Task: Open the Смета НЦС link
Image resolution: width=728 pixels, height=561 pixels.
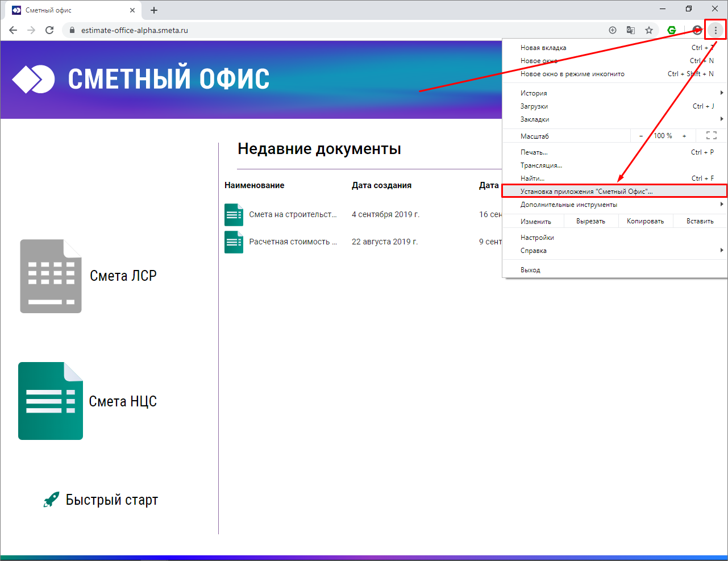Action: click(x=123, y=401)
